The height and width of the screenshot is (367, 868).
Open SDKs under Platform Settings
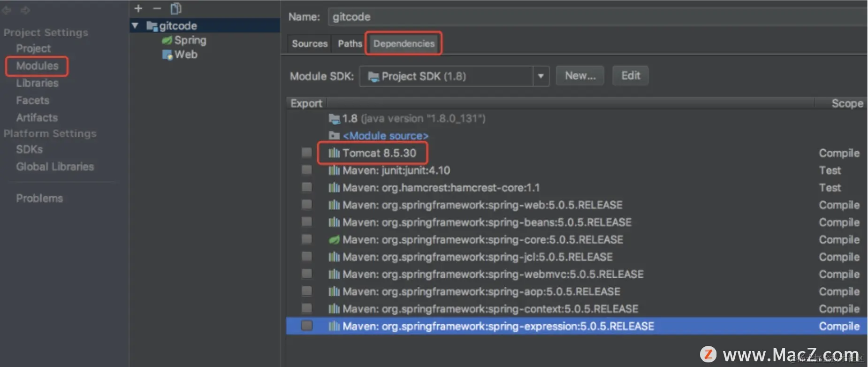tap(29, 149)
